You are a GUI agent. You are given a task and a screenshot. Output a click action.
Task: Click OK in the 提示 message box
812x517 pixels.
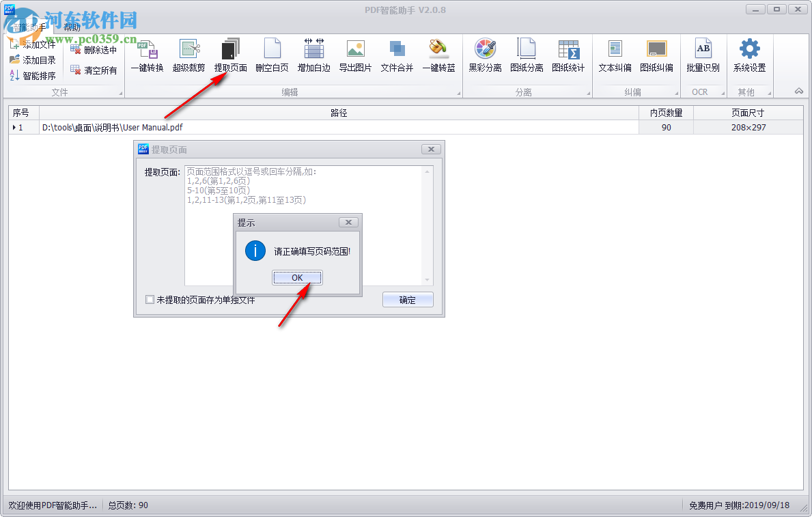[297, 278]
